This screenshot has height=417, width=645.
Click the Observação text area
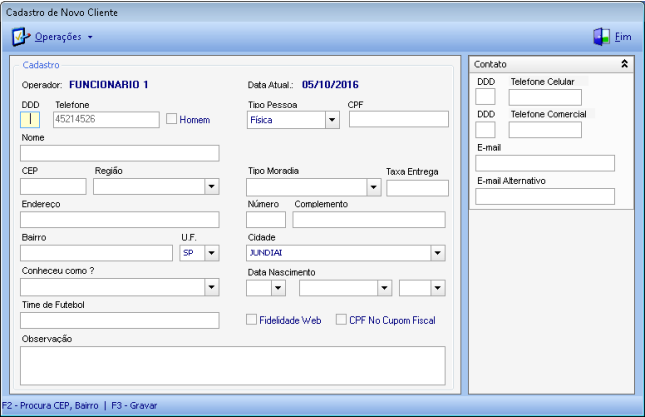(x=233, y=366)
